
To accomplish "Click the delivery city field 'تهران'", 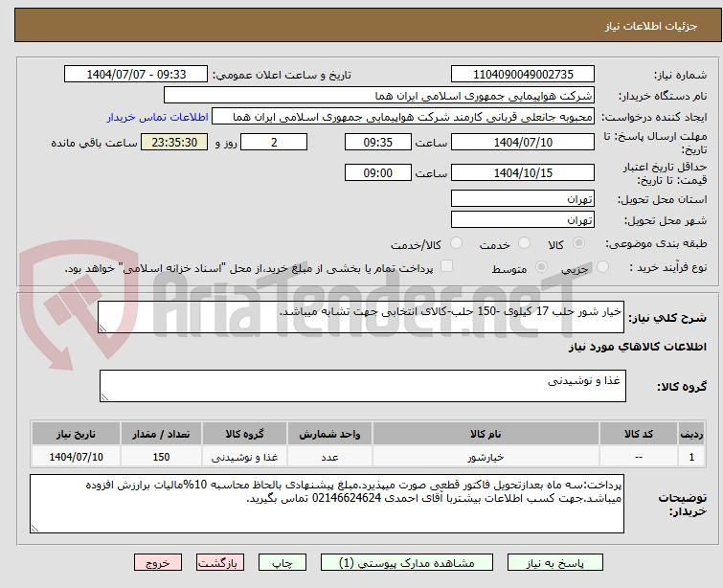I will point(523,220).
